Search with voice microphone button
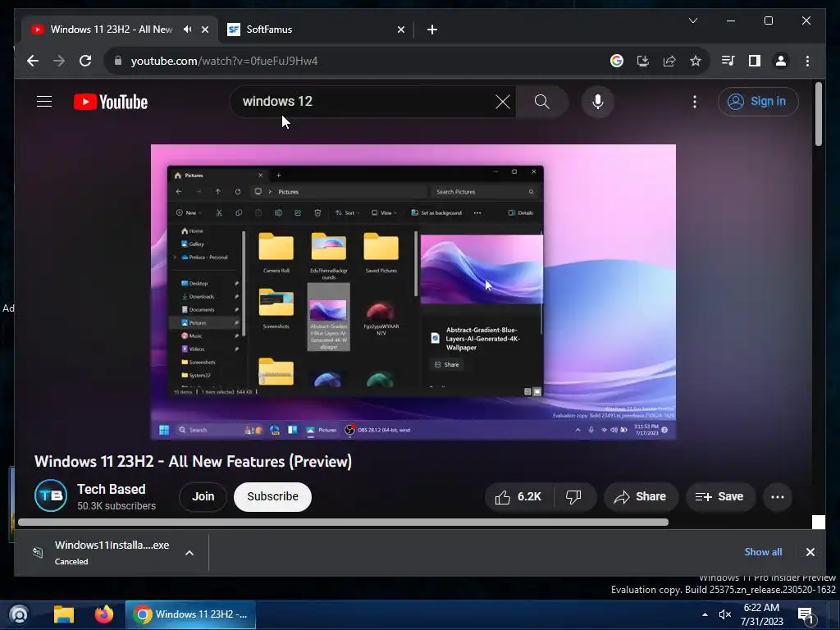The width and height of the screenshot is (840, 630). tap(598, 101)
